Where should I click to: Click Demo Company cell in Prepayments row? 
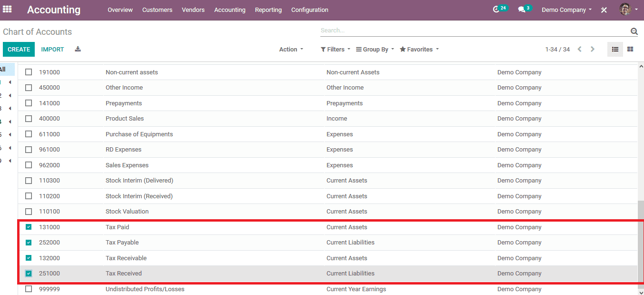[x=519, y=103]
